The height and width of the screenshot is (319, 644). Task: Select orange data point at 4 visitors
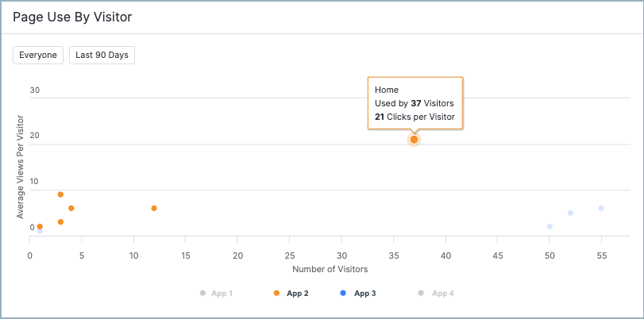pos(71,209)
